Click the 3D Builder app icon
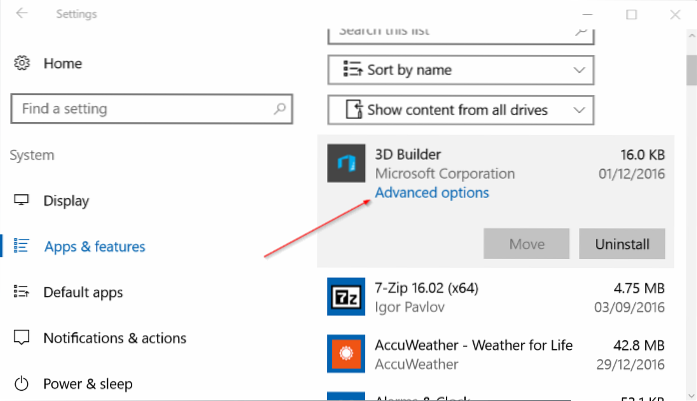This screenshot has height=401, width=697. coord(346,164)
